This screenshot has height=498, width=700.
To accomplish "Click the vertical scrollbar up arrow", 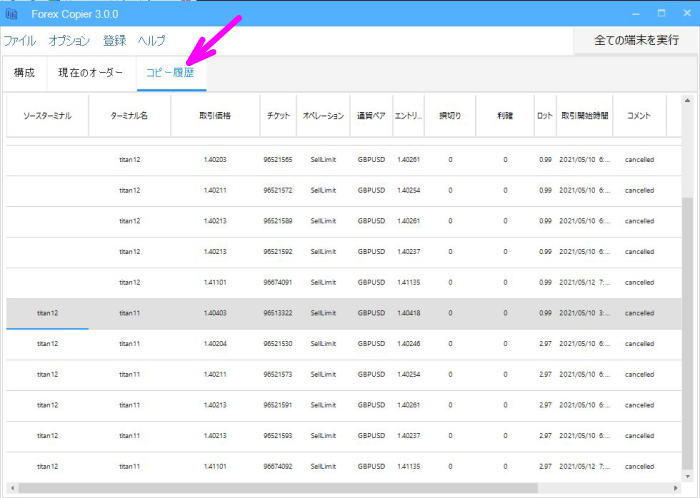I will click(x=687, y=101).
